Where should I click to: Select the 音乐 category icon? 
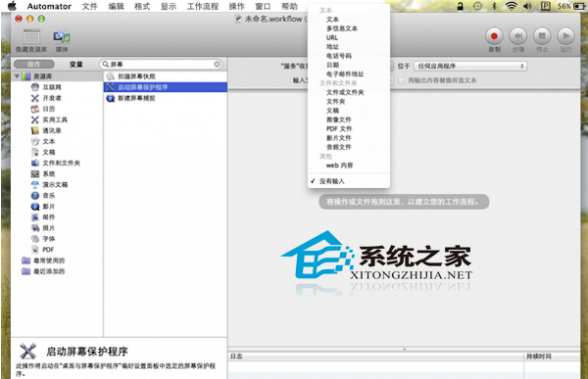[35, 195]
